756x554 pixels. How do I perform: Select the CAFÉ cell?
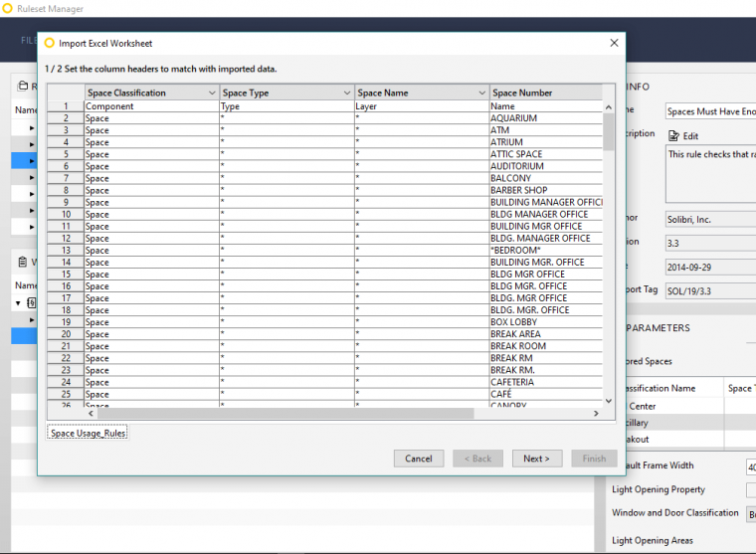click(546, 395)
